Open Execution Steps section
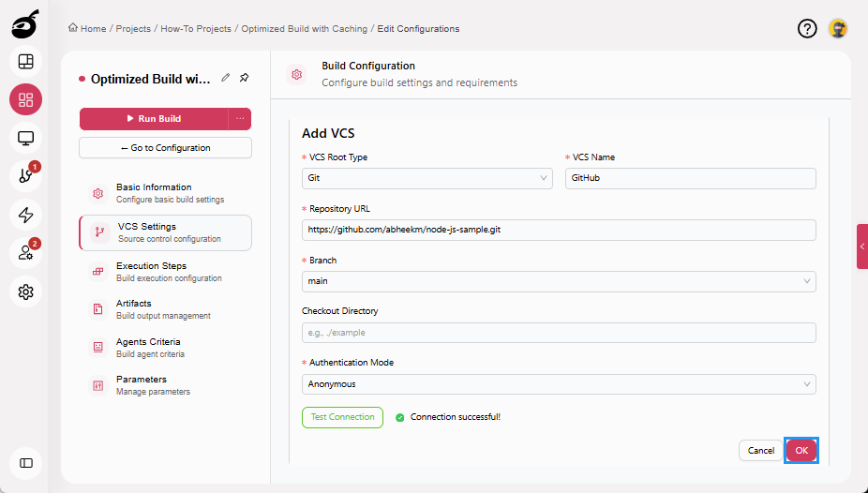Image resolution: width=868 pixels, height=493 pixels. tap(166, 272)
